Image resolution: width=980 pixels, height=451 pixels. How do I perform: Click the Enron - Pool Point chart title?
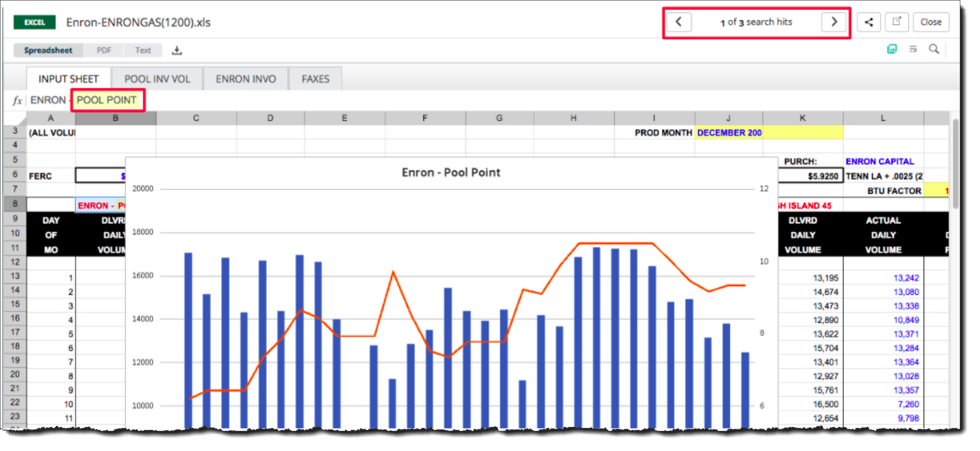pos(451,173)
